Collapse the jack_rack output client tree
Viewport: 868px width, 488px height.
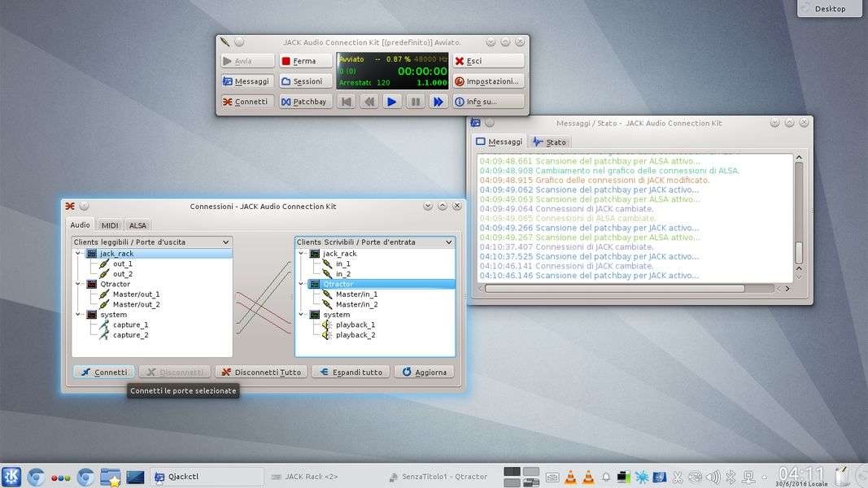pyautogui.click(x=78, y=254)
